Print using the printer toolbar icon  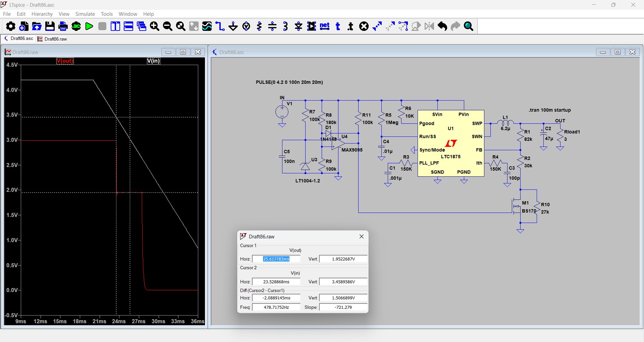point(63,26)
